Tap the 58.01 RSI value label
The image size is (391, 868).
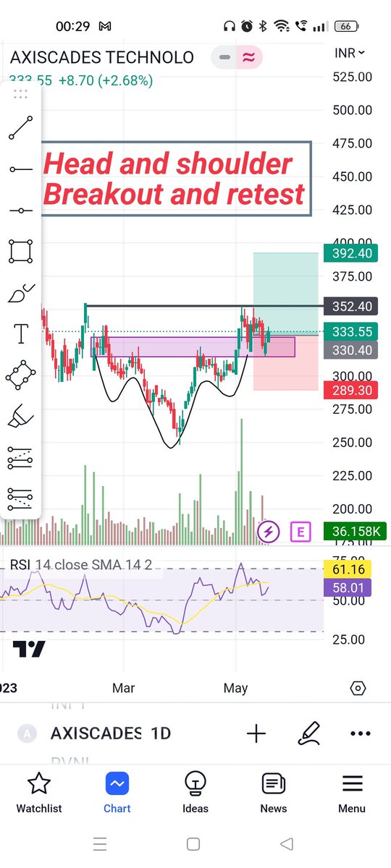349,587
